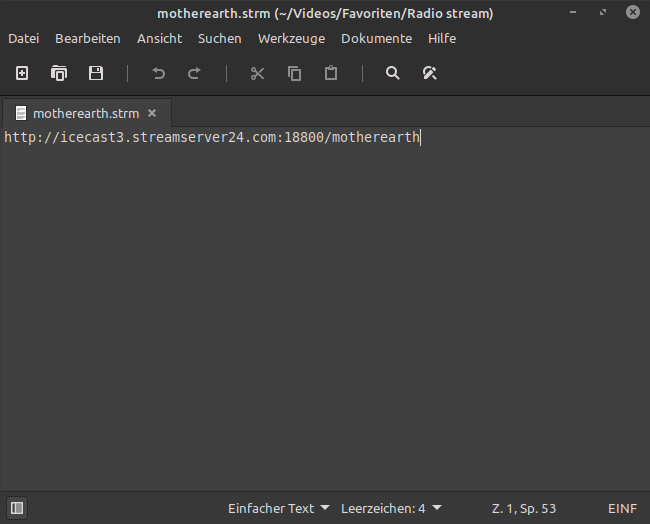Close the motherearth.strm tab

pos(152,113)
